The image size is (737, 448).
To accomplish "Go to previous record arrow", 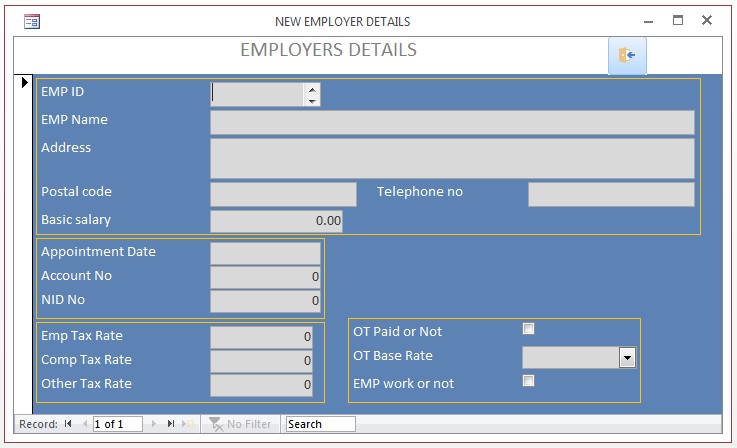I will pos(85,424).
